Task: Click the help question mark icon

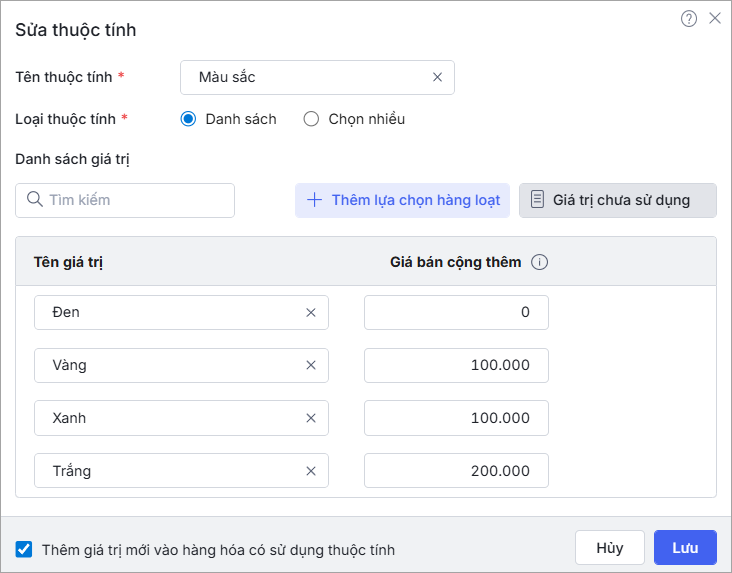Action: pyautogui.click(x=689, y=18)
